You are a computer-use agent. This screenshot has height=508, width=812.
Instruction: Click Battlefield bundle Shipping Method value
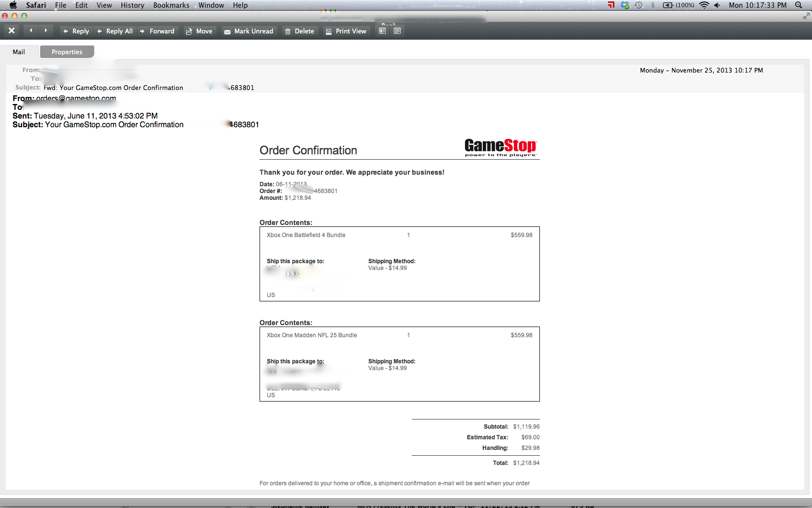388,268
